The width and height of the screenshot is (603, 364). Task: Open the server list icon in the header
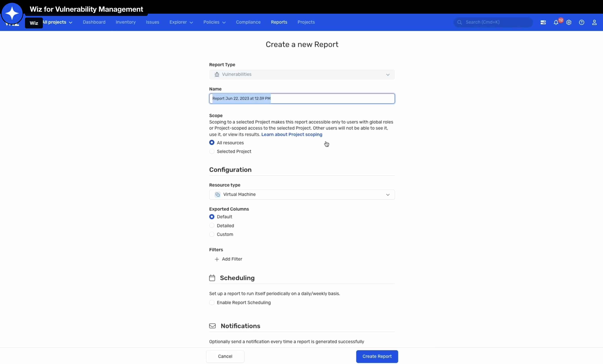tap(543, 22)
